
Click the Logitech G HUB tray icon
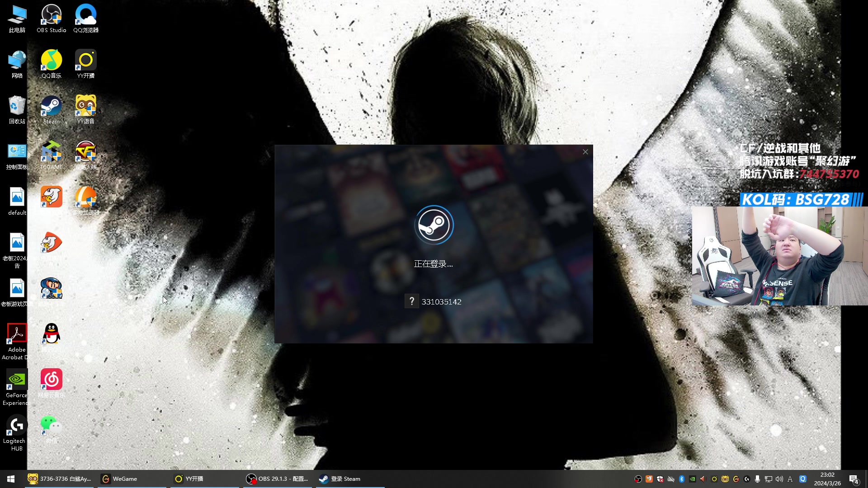pos(747,479)
